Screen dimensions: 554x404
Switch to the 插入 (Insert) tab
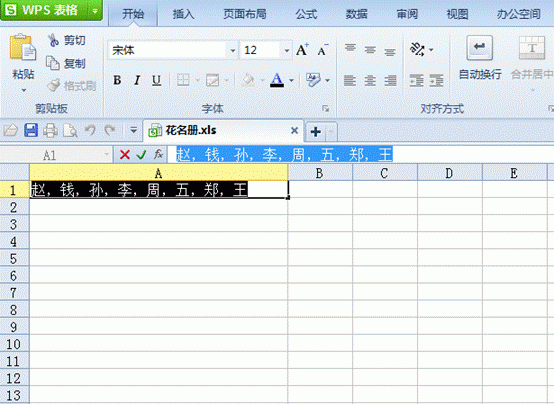pyautogui.click(x=183, y=14)
